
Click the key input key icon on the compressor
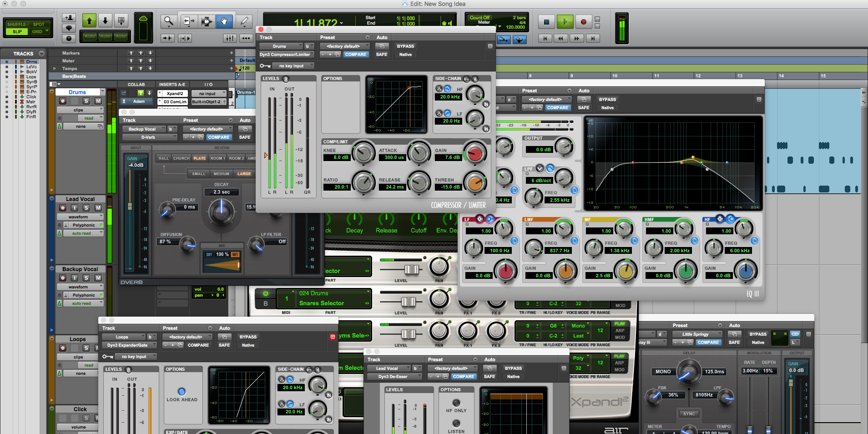coord(265,66)
